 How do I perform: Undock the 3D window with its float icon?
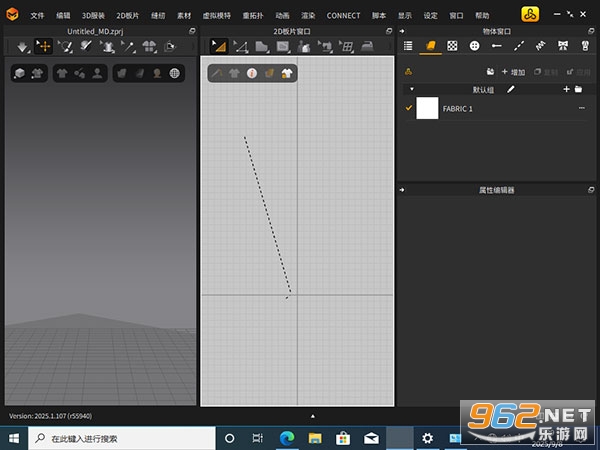coord(192,31)
